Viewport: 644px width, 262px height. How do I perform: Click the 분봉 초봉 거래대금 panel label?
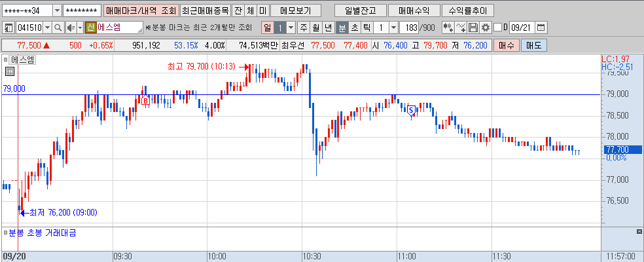click(x=43, y=233)
